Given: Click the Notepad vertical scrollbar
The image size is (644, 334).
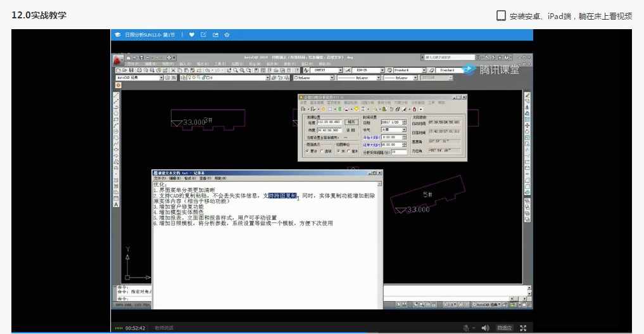Looking at the screenshot, I should pos(380,245).
